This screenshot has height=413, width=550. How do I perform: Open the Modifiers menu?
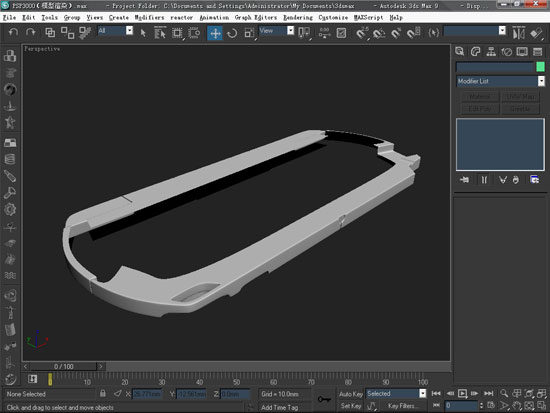tap(149, 17)
